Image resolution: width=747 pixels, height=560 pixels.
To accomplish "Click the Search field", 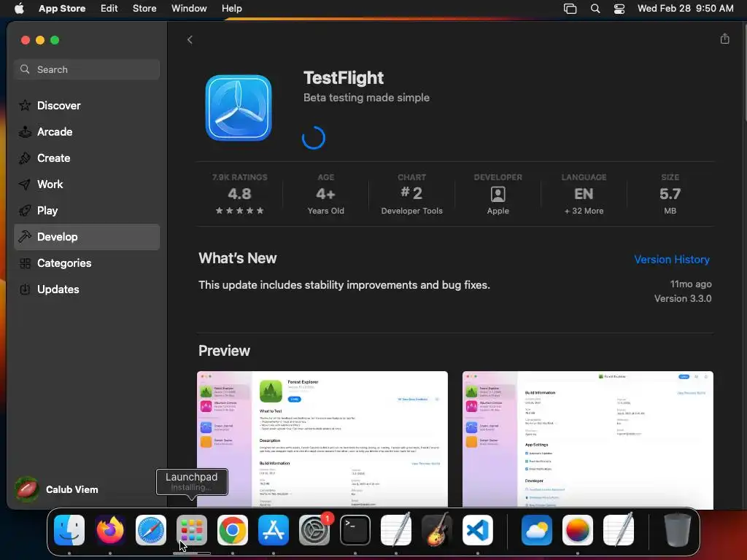I will tap(87, 69).
